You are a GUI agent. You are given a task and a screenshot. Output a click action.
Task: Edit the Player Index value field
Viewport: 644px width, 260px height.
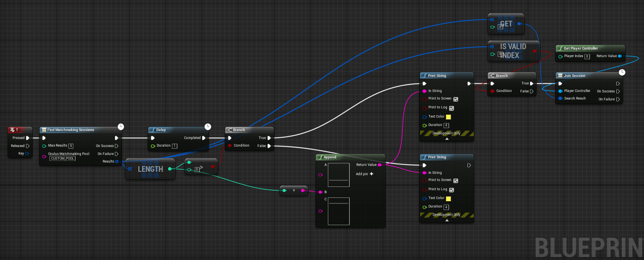pos(587,56)
